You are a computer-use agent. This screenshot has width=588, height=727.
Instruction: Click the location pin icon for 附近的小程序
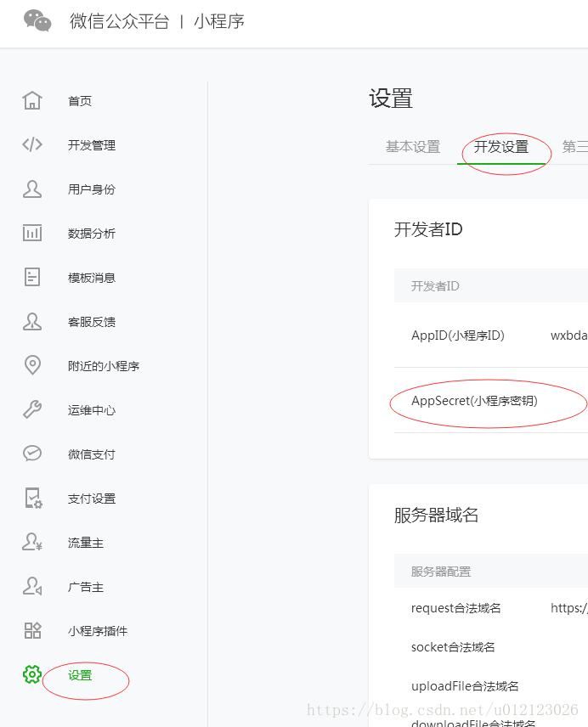point(32,365)
